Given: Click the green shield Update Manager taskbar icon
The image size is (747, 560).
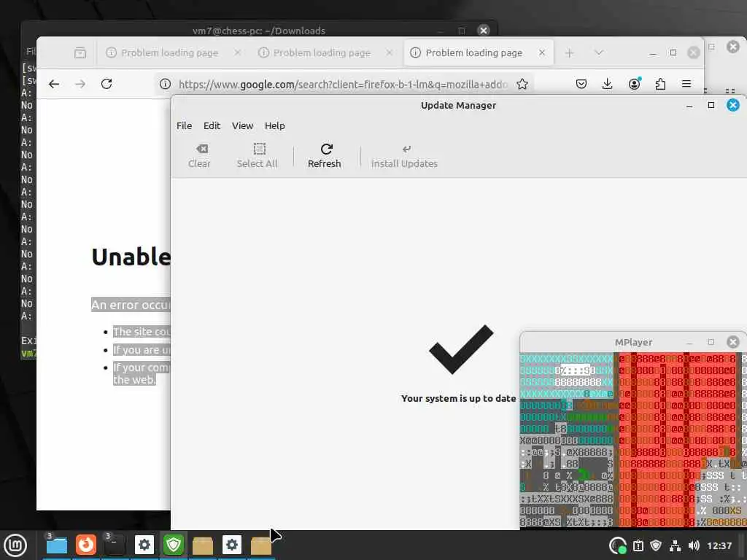Looking at the screenshot, I should pos(174,545).
